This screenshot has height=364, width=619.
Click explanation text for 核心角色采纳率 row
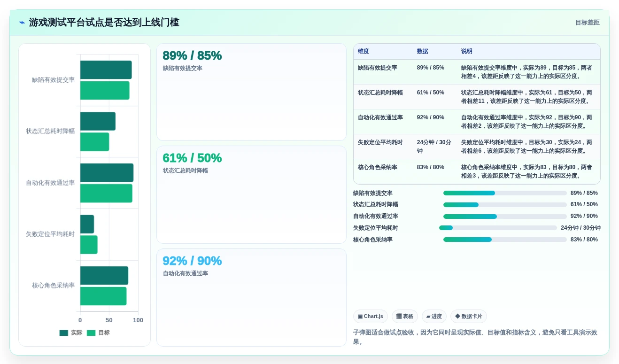coord(526,171)
